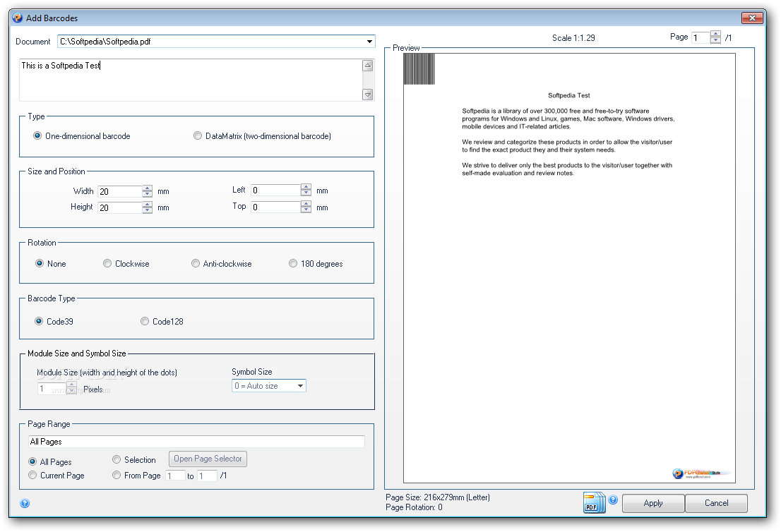Image resolution: width=781 pixels, height=532 pixels.
Task: Click the From Page 'to' end field
Action: pos(207,476)
